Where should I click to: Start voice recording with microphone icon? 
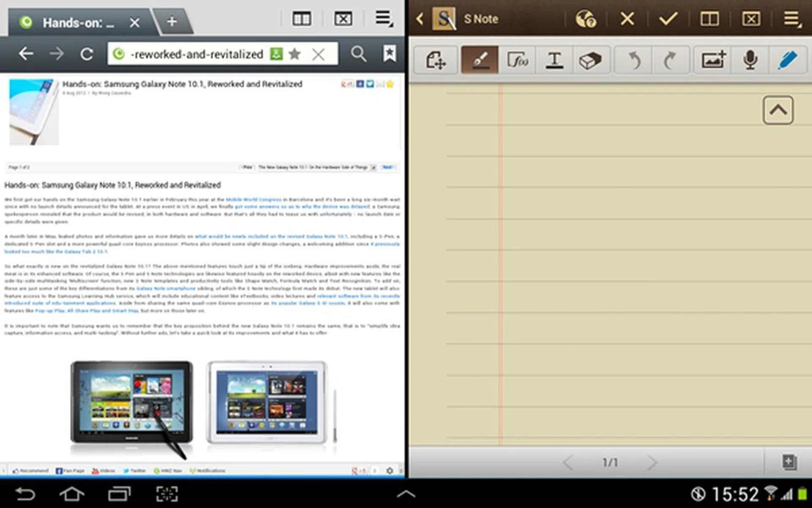[x=750, y=60]
